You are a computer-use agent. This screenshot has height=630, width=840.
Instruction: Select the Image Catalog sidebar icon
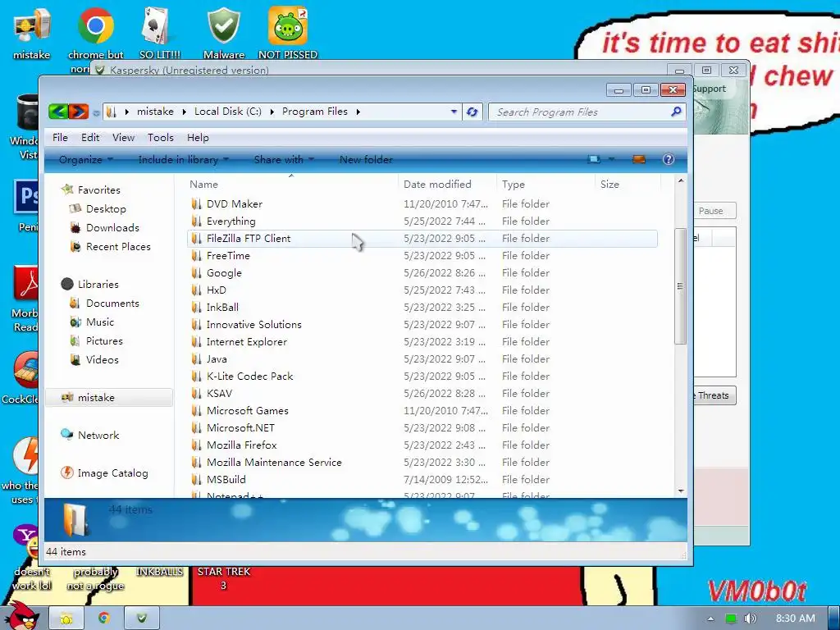pyautogui.click(x=67, y=472)
